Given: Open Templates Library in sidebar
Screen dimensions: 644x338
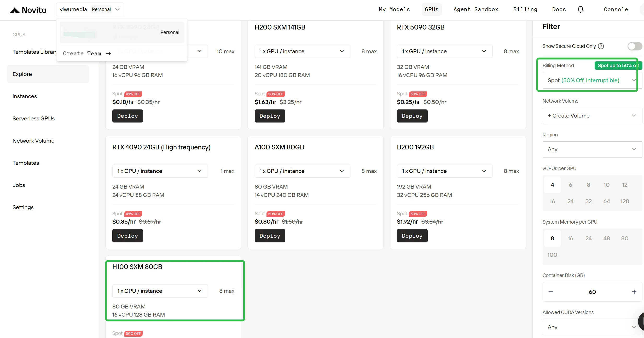Looking at the screenshot, I should 34,52.
